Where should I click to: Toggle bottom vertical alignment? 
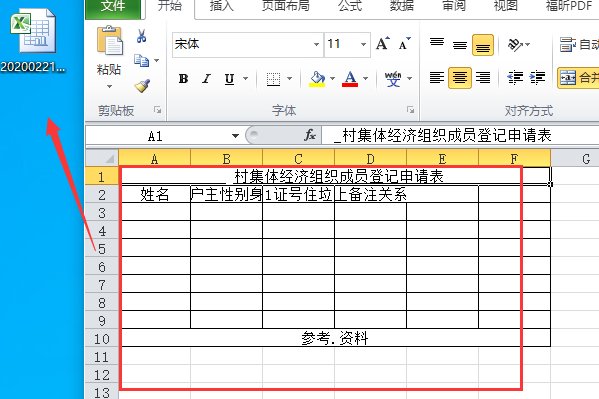483,45
